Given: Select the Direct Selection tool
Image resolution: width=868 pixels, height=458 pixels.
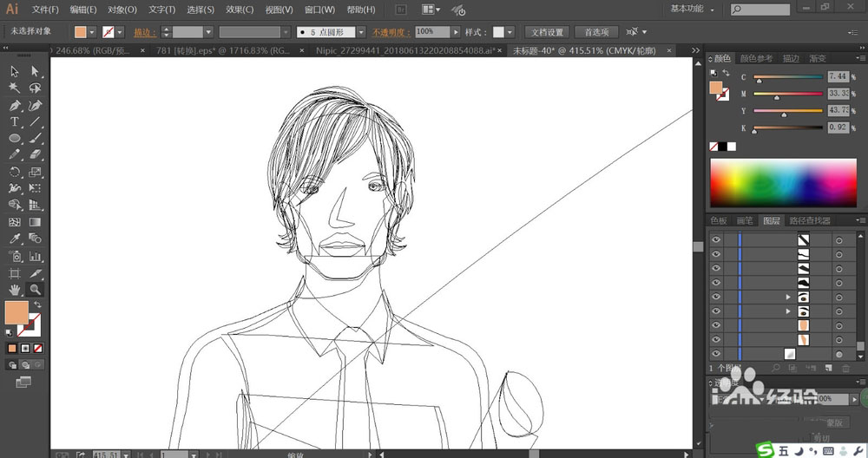Looking at the screenshot, I should pos(35,71).
